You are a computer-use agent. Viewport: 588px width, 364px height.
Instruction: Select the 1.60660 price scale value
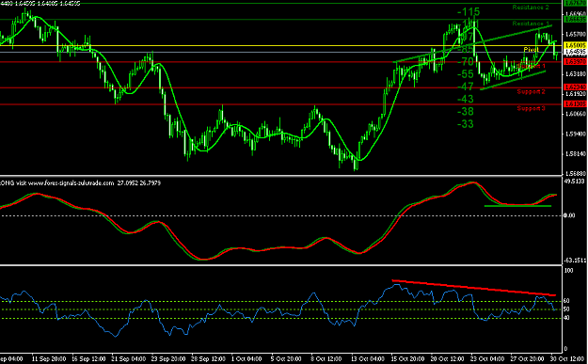(575, 113)
